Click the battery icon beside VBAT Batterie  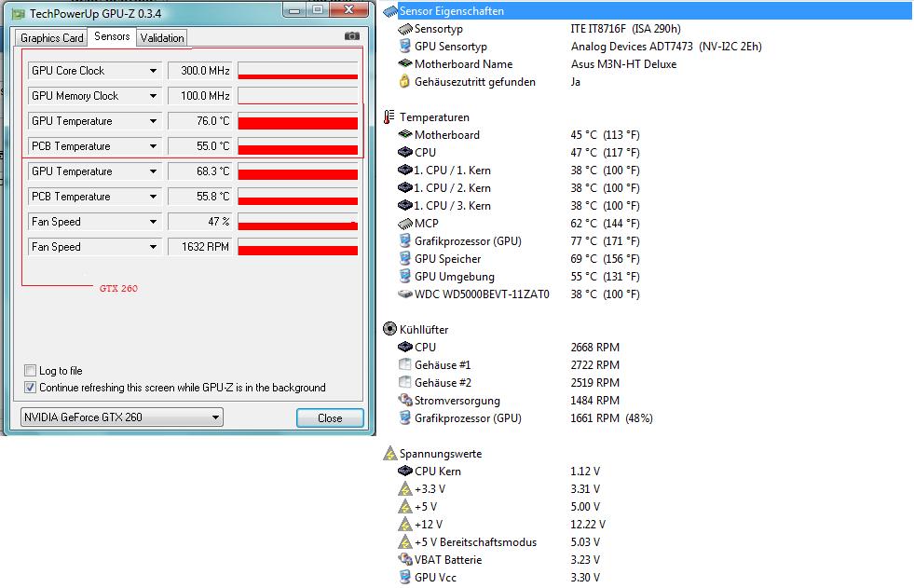tap(405, 559)
